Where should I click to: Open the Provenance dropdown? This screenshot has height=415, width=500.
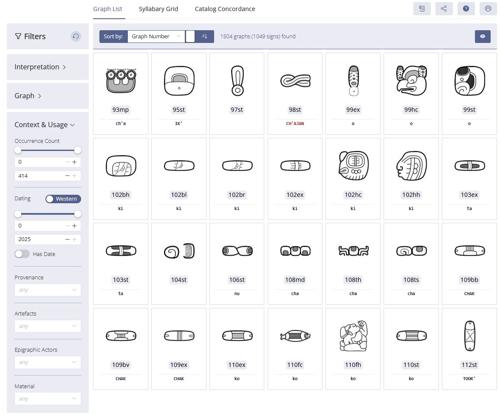(x=48, y=290)
